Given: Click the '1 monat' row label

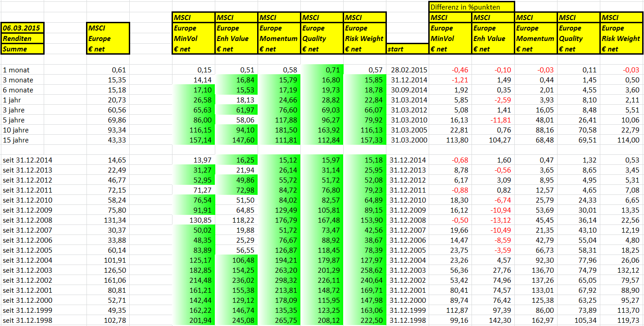Looking at the screenshot, I should (22, 70).
